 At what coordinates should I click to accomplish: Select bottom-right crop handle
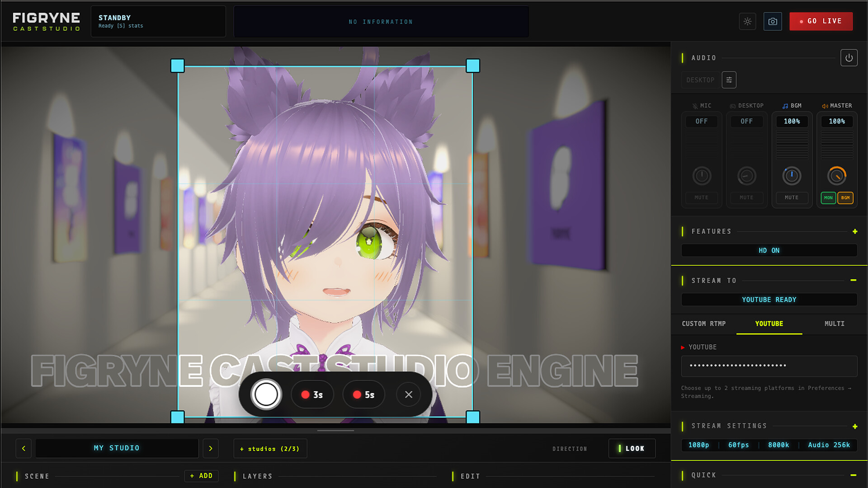(x=473, y=417)
